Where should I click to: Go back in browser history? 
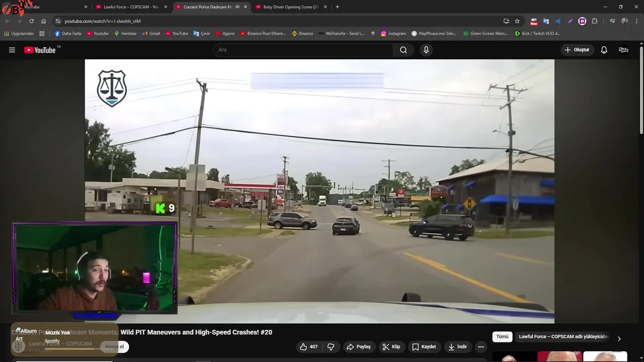pos(7,21)
